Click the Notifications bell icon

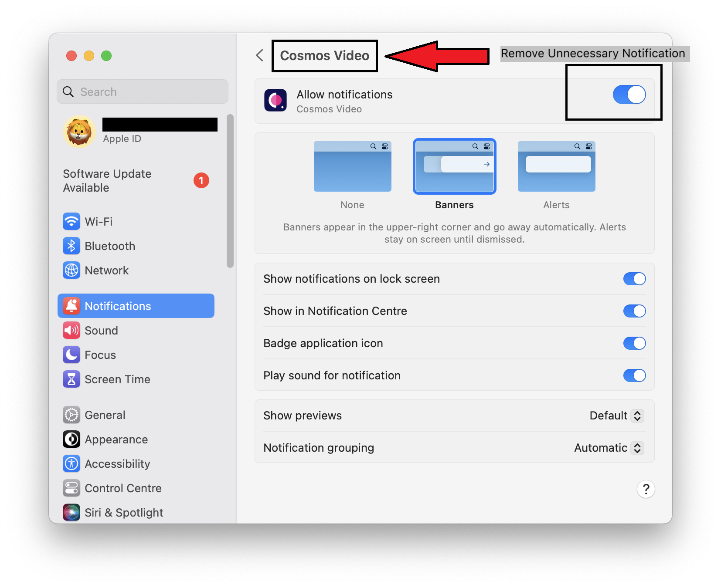coord(71,306)
